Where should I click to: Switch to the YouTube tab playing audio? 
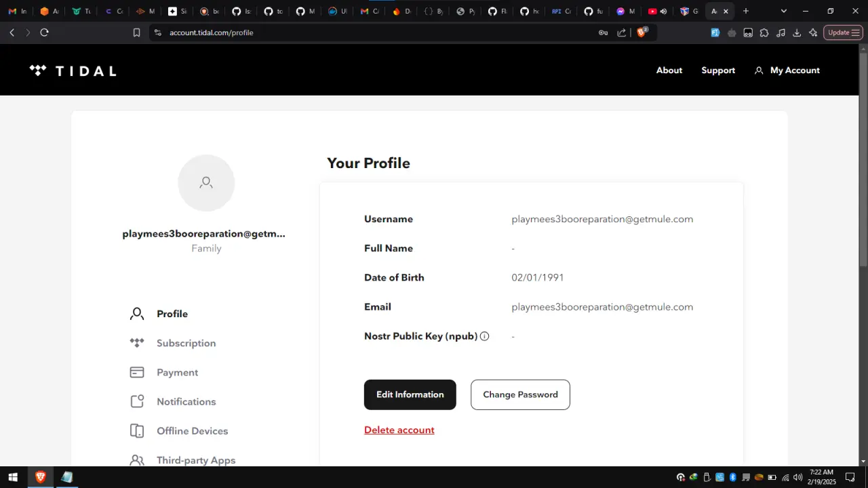(658, 12)
